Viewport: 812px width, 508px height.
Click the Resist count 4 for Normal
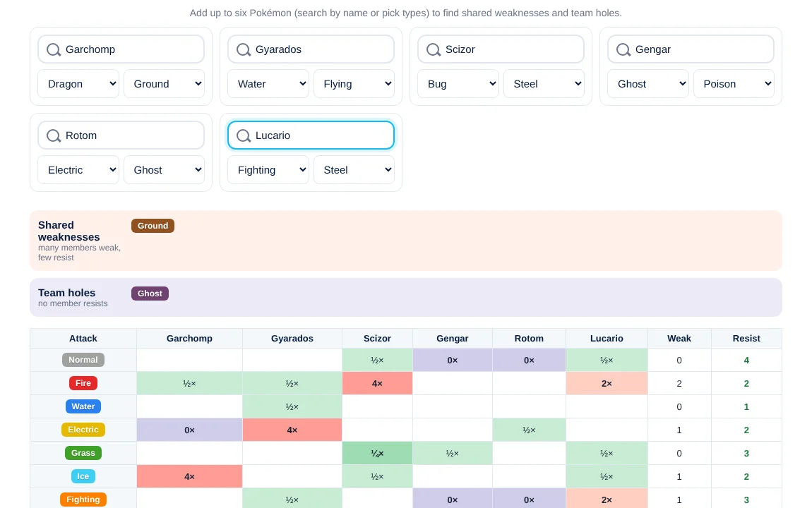(746, 360)
